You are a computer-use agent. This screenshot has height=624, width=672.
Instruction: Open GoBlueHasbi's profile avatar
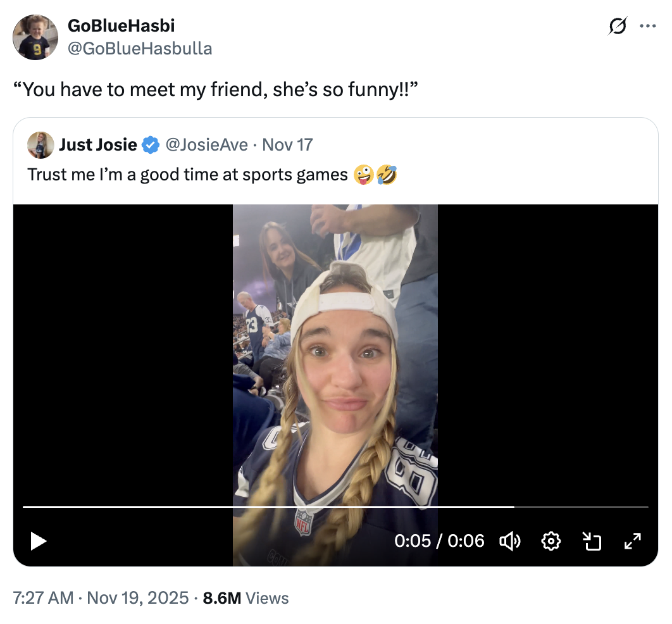[x=35, y=37]
